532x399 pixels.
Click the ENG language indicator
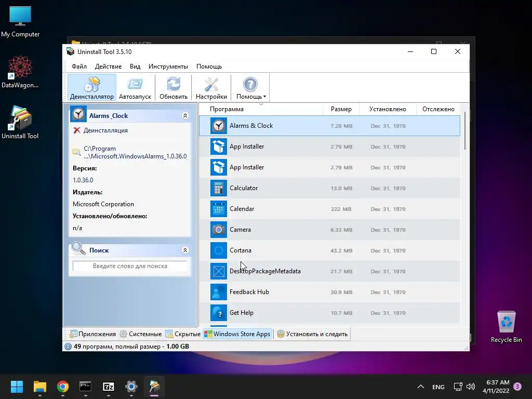(438, 387)
